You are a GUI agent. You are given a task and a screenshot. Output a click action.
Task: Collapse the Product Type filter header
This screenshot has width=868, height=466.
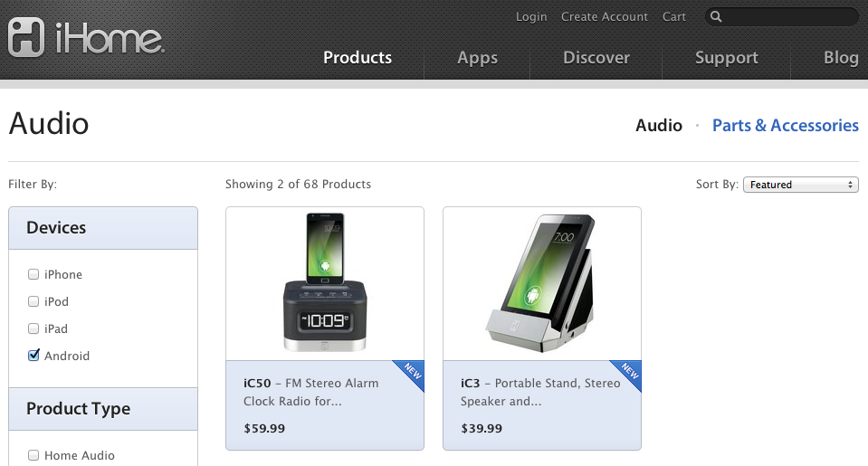103,409
